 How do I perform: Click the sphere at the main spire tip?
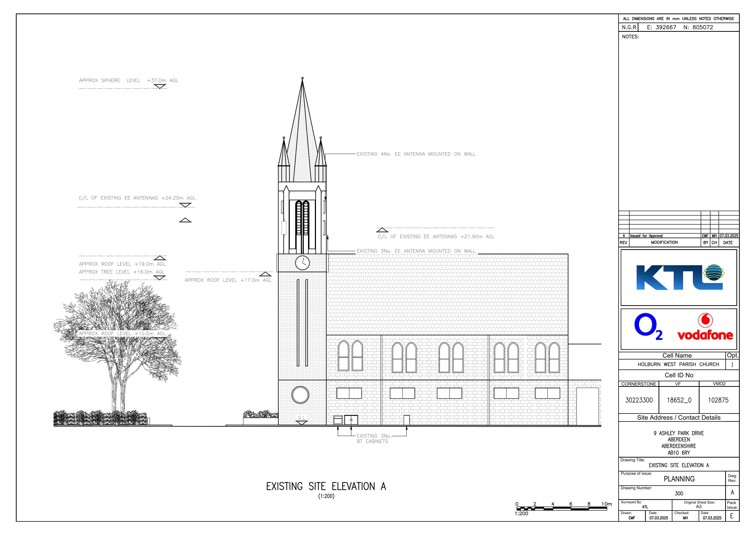pyautogui.click(x=302, y=78)
